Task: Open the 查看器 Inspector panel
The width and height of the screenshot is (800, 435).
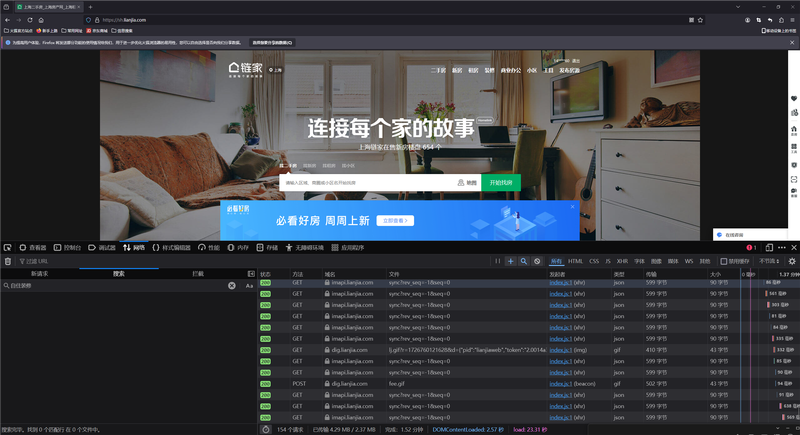Action: click(33, 247)
